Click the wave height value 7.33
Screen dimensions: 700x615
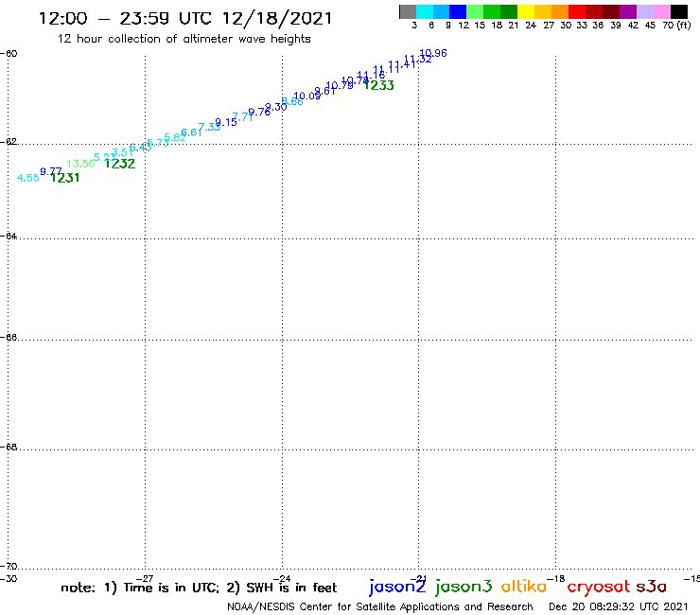[209, 127]
